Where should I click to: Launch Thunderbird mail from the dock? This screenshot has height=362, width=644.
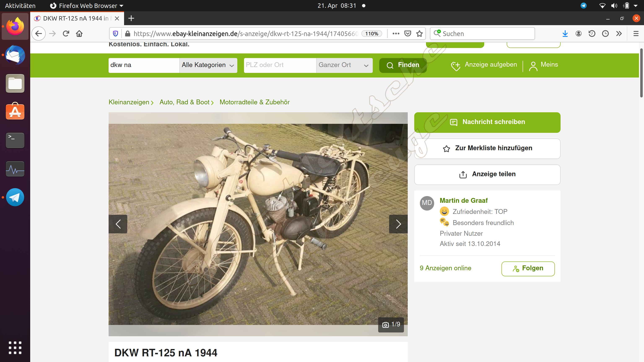(x=15, y=55)
